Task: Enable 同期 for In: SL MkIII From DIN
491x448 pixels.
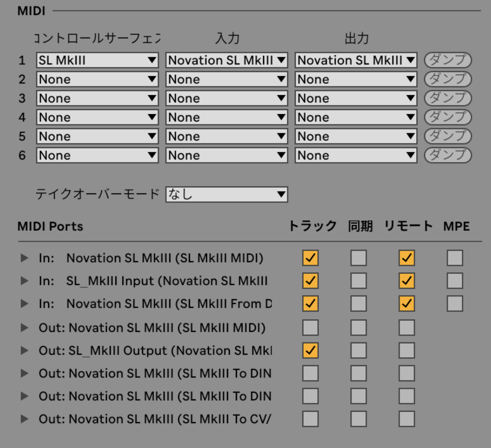Action: pyautogui.click(x=359, y=304)
